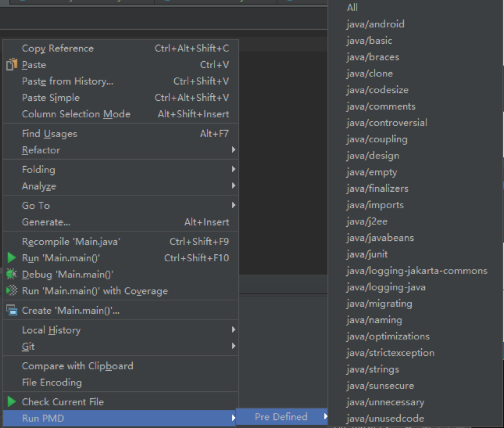The width and height of the screenshot is (504, 428).
Task: Enable Column Selection Mode
Action: coord(121,114)
